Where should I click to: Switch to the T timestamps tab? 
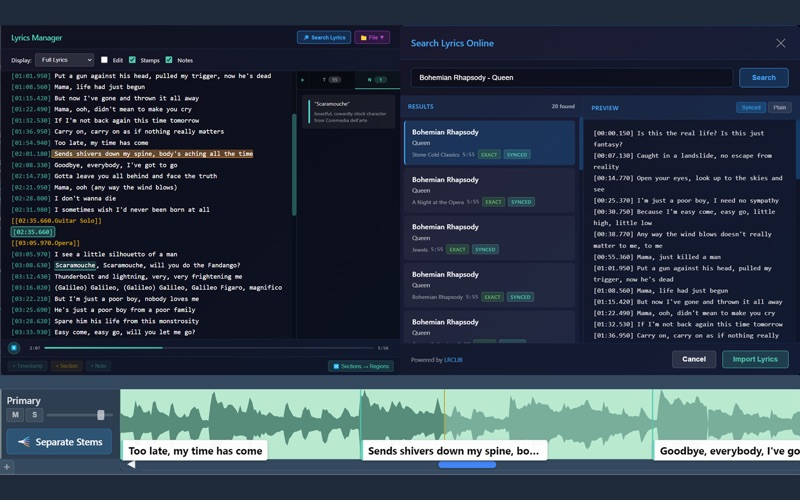332,80
